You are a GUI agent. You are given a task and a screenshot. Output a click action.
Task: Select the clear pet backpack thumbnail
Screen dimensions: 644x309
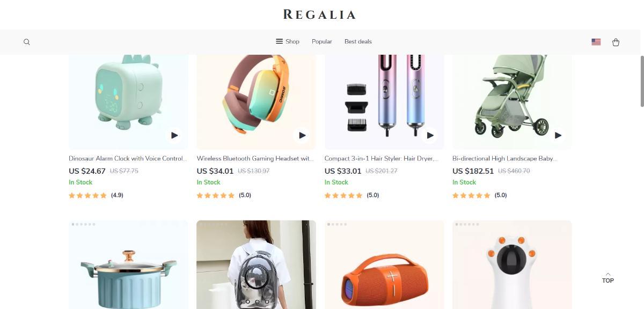[256, 264]
